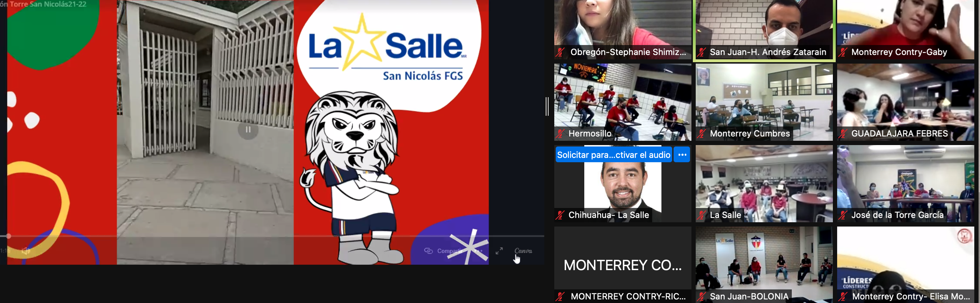Screen dimensions: 980x303
Task: Move the video progress bar handle
Action: pos(8,237)
